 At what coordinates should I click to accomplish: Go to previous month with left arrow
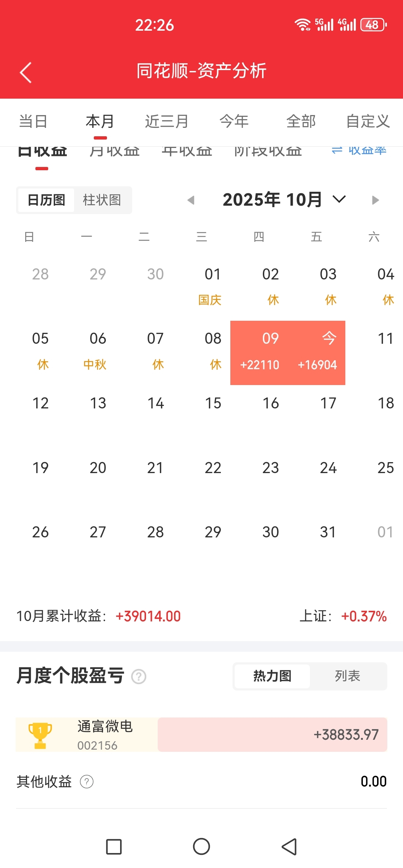tap(191, 200)
